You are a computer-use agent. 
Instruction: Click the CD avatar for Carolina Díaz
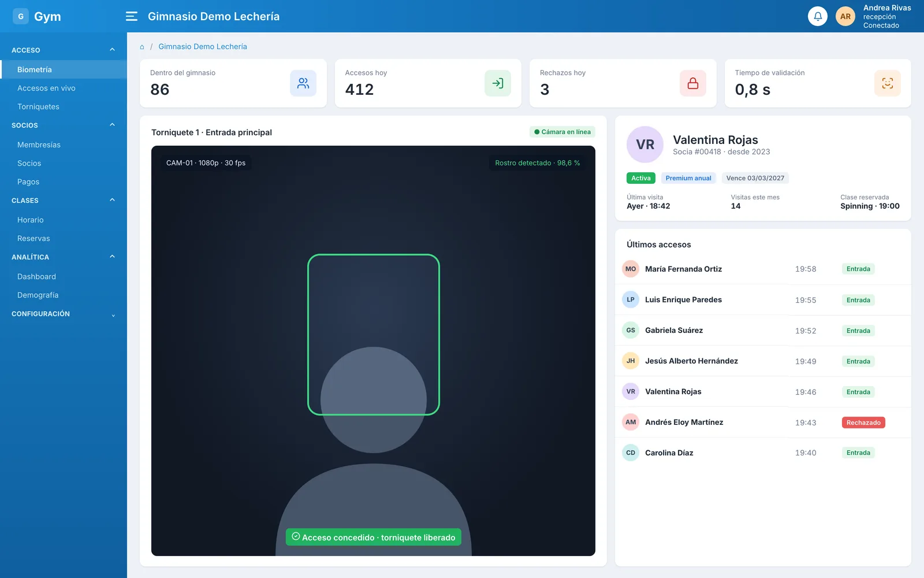point(631,453)
